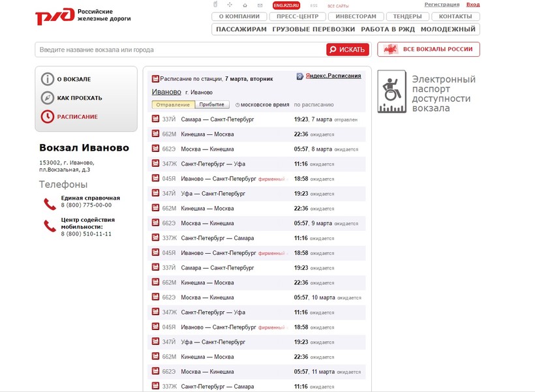Image resolution: width=535 pixels, height=392 pixels.
Task: Open the Пресс-центр menu
Action: (297, 16)
